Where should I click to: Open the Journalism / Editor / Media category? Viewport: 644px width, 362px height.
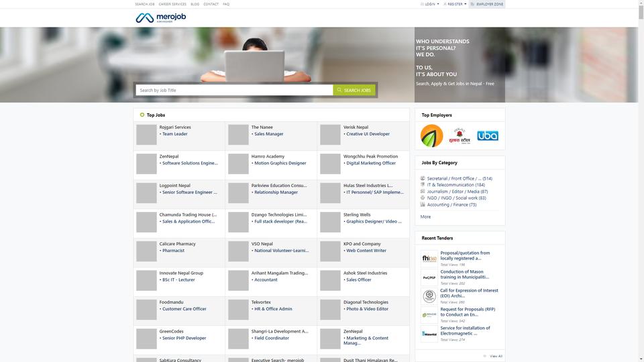457,191
